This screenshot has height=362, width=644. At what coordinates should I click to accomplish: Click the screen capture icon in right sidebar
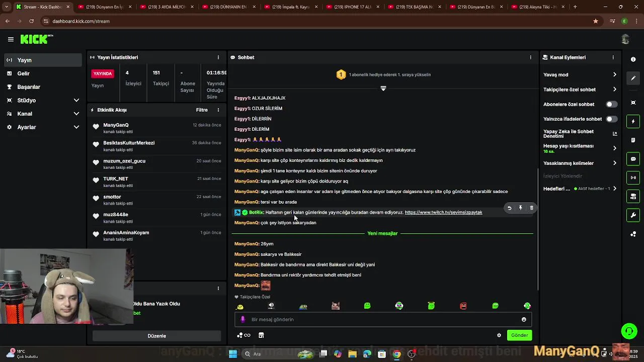point(633,103)
